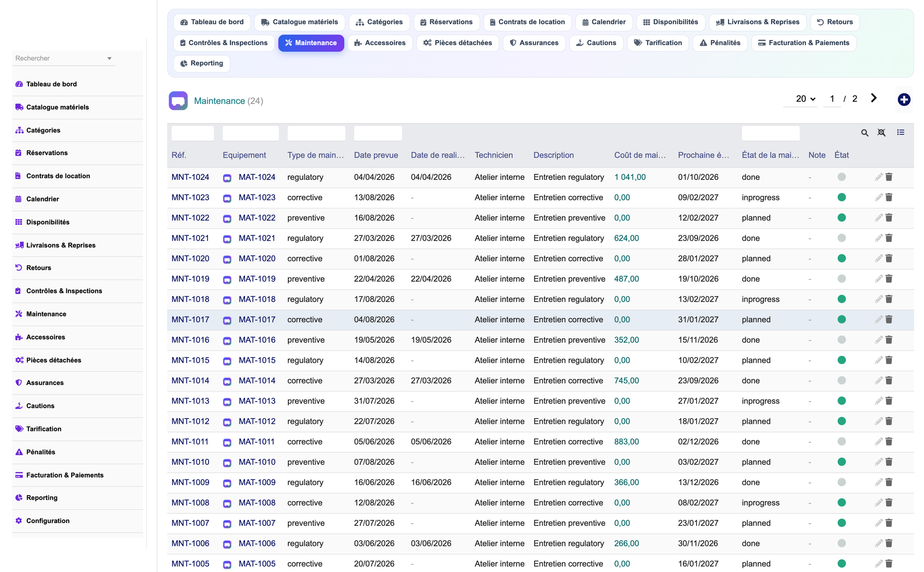924x572 pixels.
Task: Click sidebar Pénalités warning triangle icon
Action: coord(19,452)
